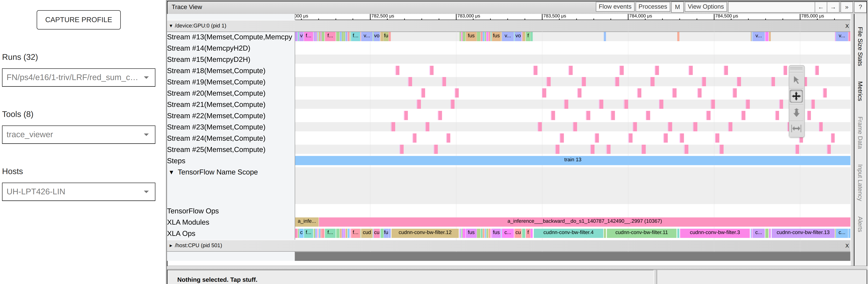868x284 pixels.
Task: Close the /device:GPU:0 process row
Action: pyautogui.click(x=847, y=26)
